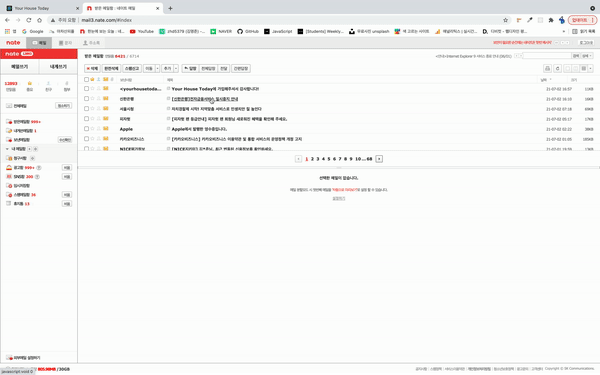Switch to the 문자 tab
This screenshot has width=600, height=375.
[x=65, y=42]
